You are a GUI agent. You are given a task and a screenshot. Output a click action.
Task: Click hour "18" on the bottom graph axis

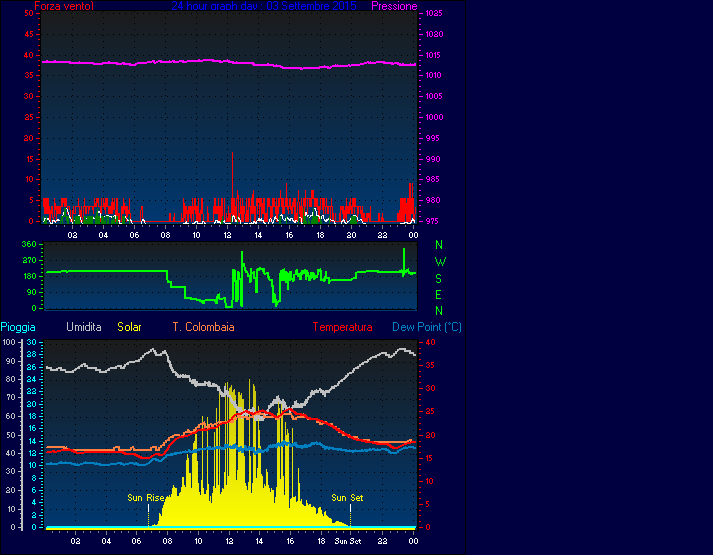(321, 541)
